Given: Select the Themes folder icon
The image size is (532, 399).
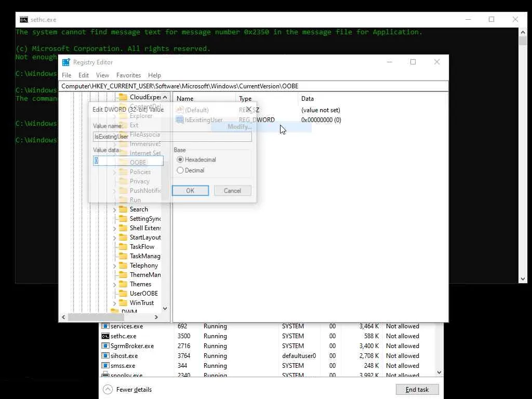Looking at the screenshot, I should tap(123, 284).
